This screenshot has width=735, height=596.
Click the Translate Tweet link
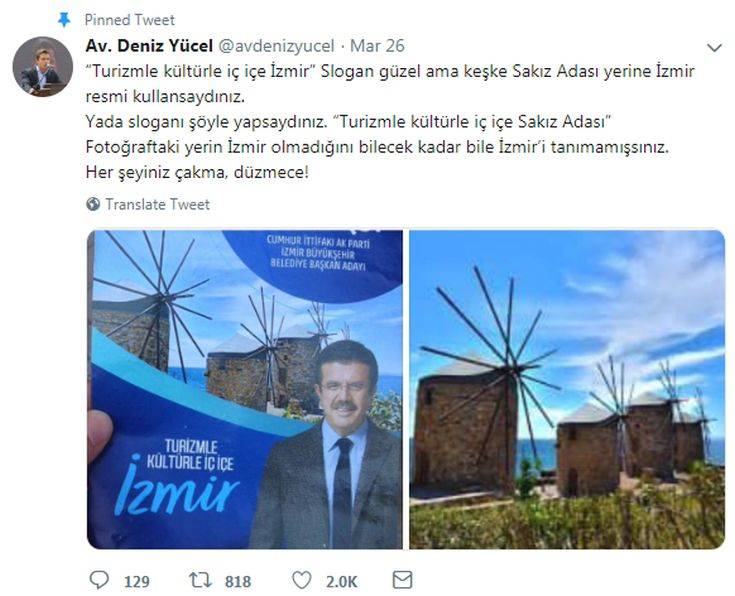pyautogui.click(x=157, y=204)
